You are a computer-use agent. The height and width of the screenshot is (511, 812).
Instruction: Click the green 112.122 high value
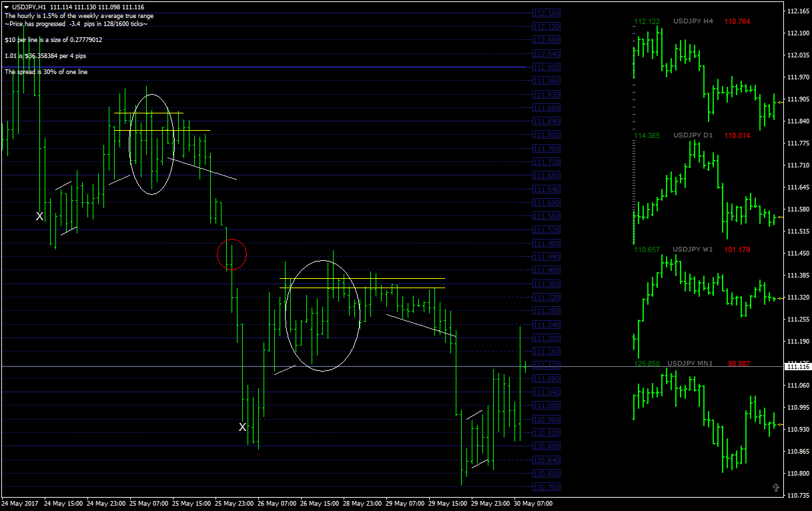[x=647, y=21]
